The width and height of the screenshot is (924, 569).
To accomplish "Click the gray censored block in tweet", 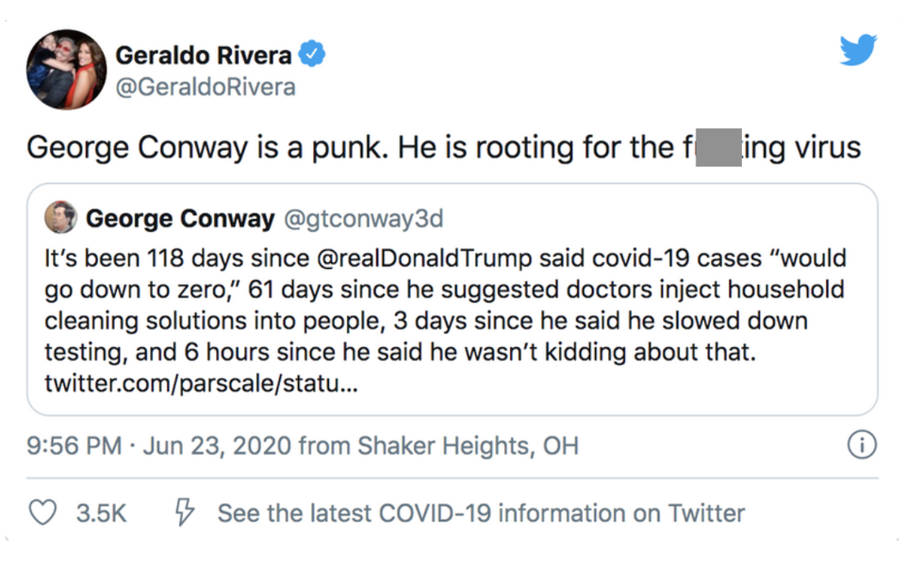I will coord(718,149).
